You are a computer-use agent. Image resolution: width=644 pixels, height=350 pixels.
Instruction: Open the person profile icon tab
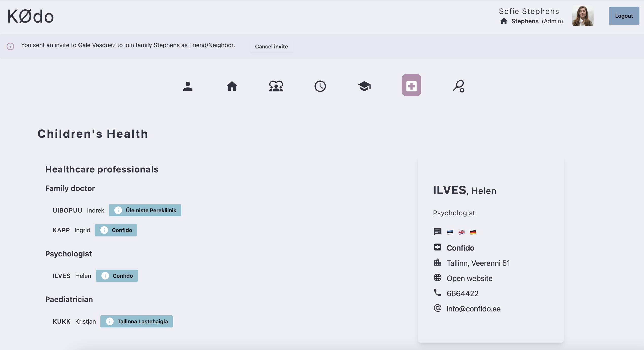tap(188, 86)
